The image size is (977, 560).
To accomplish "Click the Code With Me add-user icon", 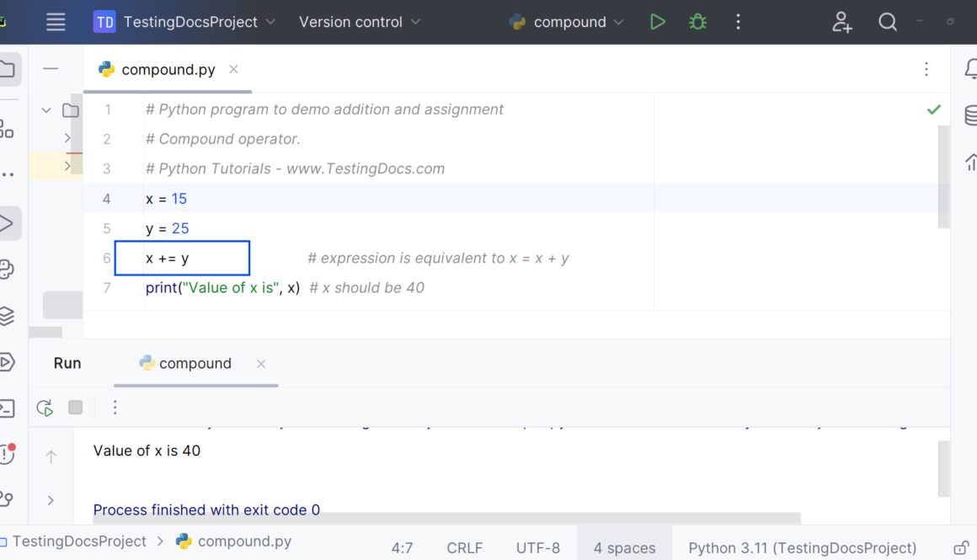I will click(x=841, y=22).
